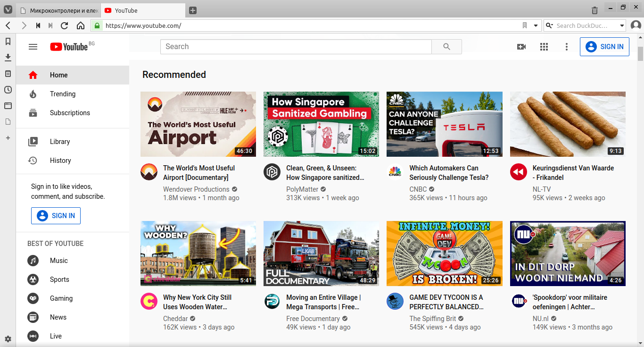Viewport: 644px width, 347px height.
Task: Bookmark this page using address bar icon
Action: (525, 25)
